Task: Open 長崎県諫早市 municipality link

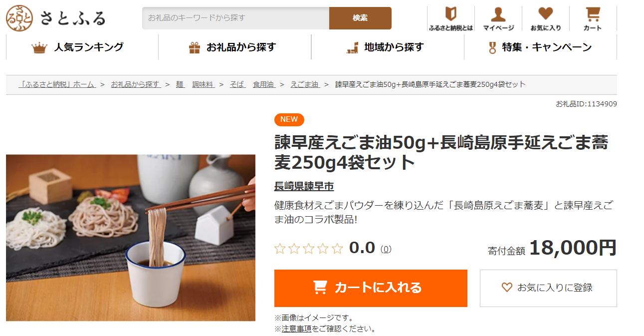Action: [304, 187]
